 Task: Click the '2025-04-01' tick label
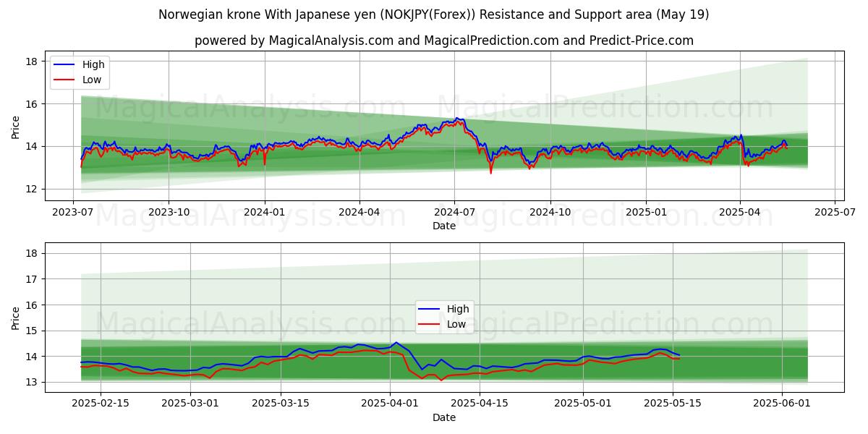tap(390, 404)
